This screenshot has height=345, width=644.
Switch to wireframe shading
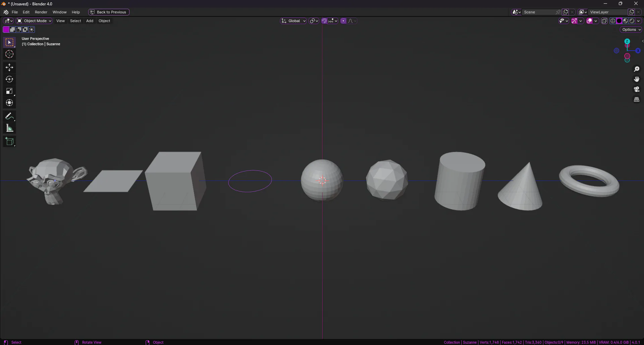[613, 21]
